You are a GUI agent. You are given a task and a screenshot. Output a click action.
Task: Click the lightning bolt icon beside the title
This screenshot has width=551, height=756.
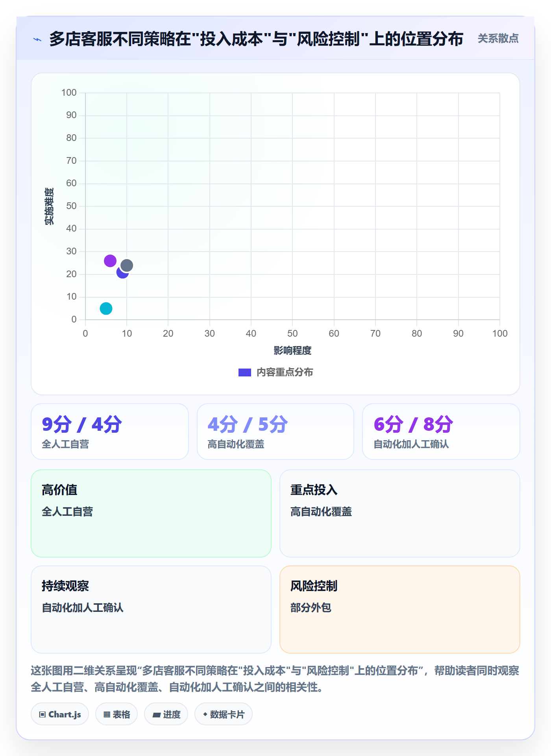point(37,39)
